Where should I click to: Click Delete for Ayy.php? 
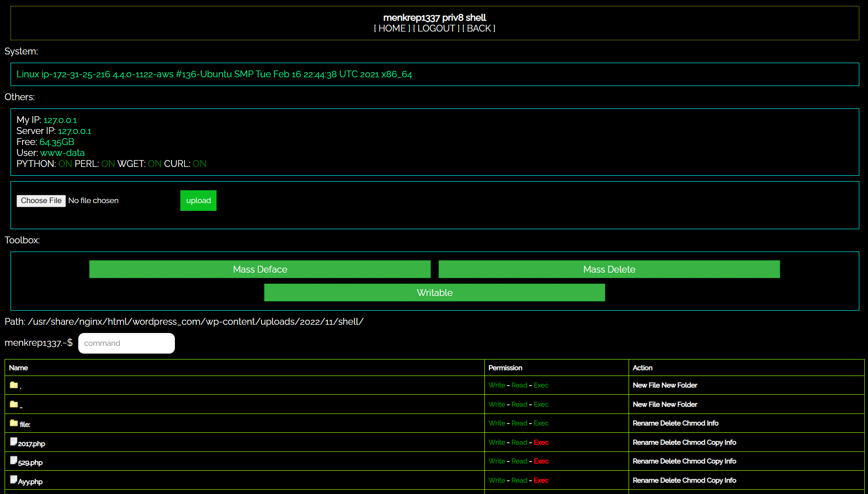670,480
